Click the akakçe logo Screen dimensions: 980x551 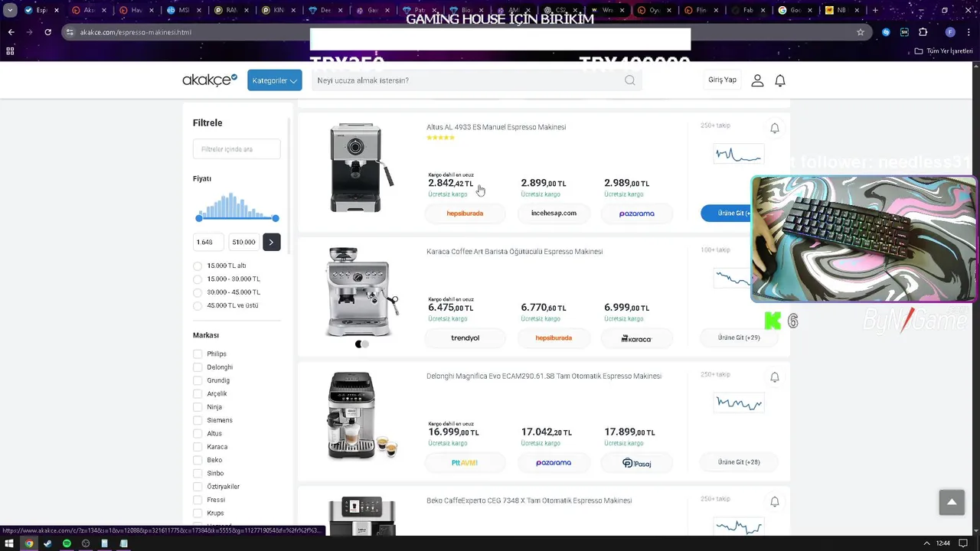210,80
